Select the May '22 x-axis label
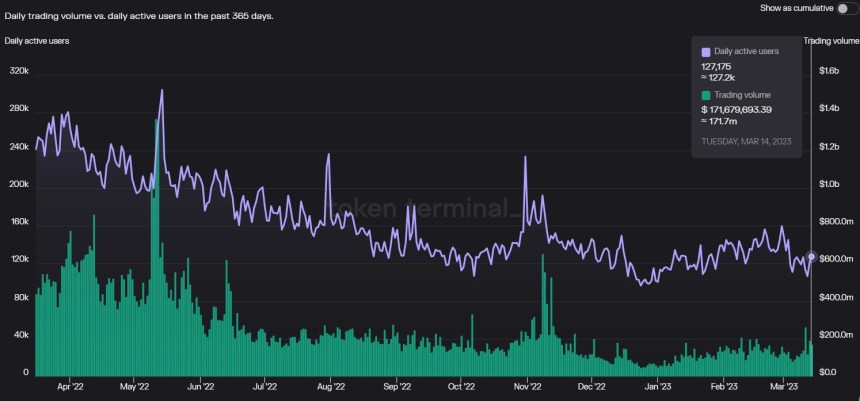Image resolution: width=860 pixels, height=401 pixels. pyautogui.click(x=134, y=385)
